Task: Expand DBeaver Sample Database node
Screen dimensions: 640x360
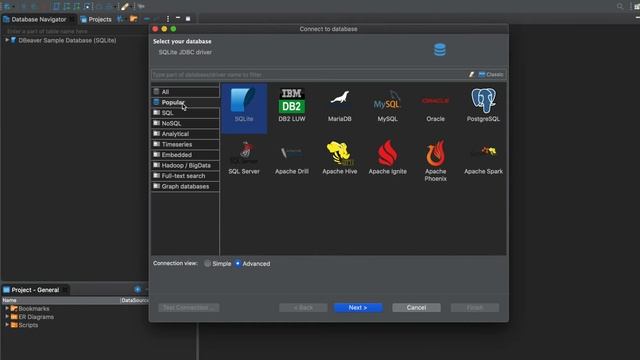Action: (x=7, y=40)
